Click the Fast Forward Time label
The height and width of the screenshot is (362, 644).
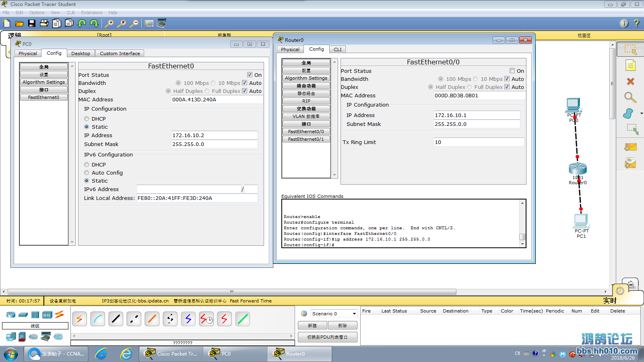click(251, 301)
